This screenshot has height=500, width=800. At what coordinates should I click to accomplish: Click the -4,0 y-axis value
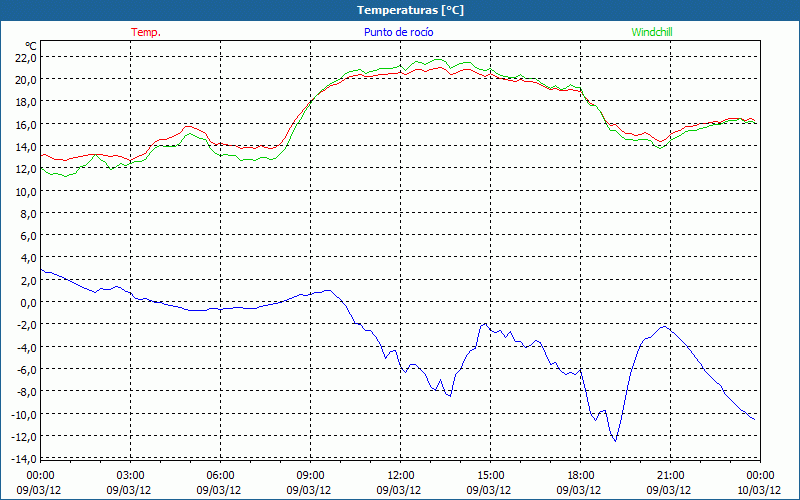click(x=26, y=347)
